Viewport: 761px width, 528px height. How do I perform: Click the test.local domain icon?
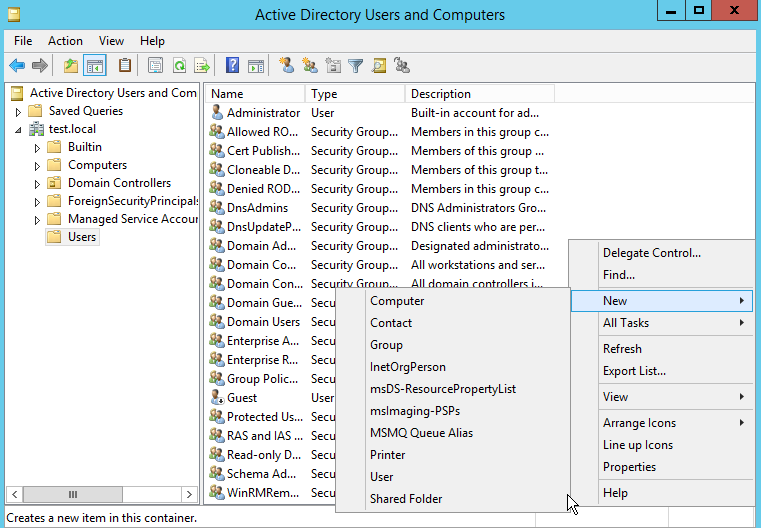point(36,129)
